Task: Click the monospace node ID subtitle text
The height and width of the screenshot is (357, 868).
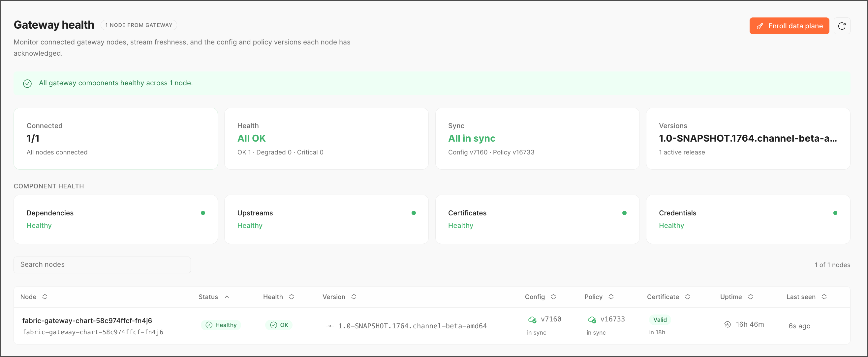Action: coord(93,332)
